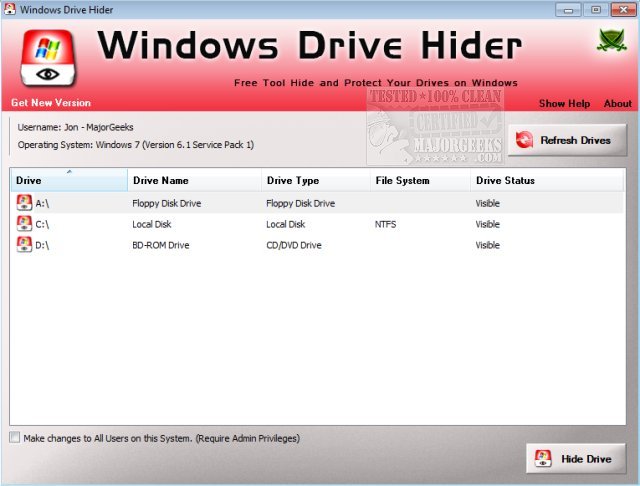640x486 pixels.
Task: Click the drive icon beside C:\
Action: [24, 224]
